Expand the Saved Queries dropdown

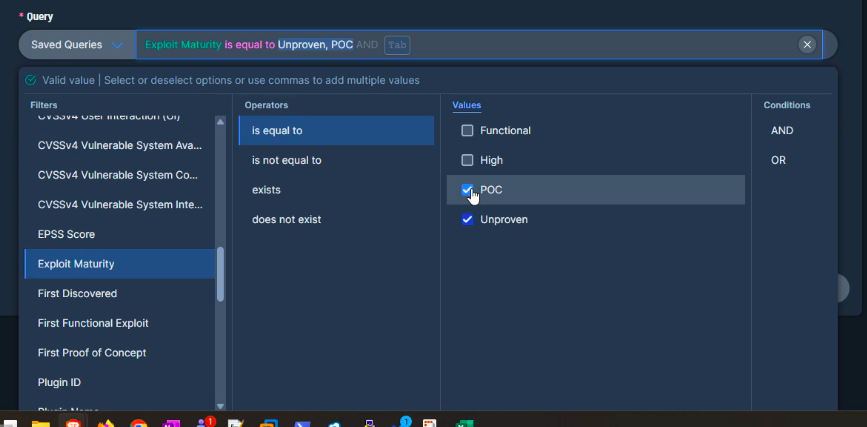point(77,45)
